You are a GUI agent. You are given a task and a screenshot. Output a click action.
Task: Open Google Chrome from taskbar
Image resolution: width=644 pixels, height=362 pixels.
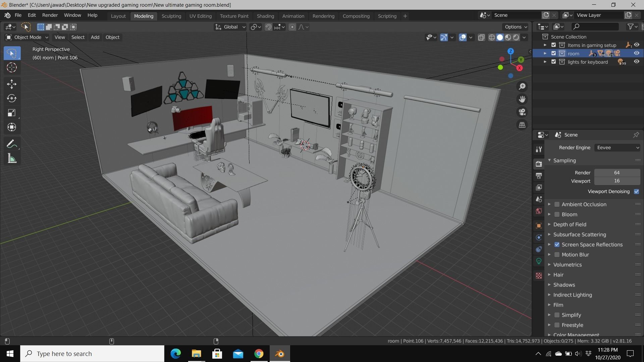point(259,354)
